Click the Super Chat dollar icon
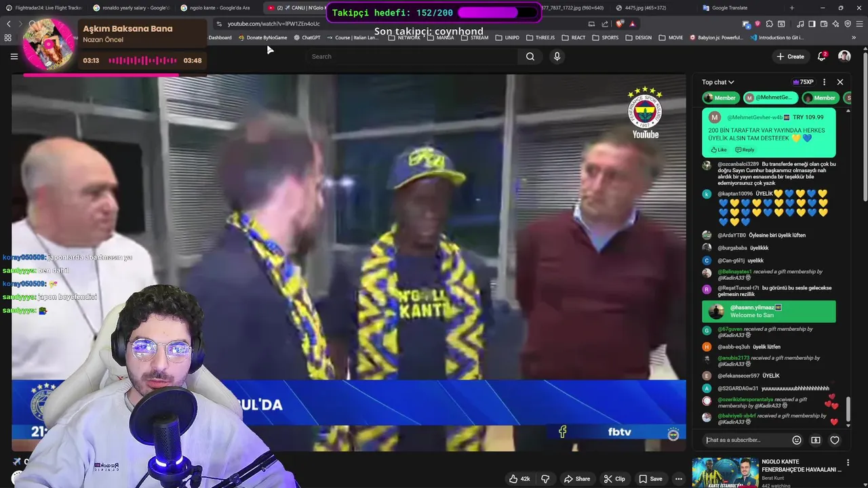Image resolution: width=868 pixels, height=488 pixels. point(816,440)
